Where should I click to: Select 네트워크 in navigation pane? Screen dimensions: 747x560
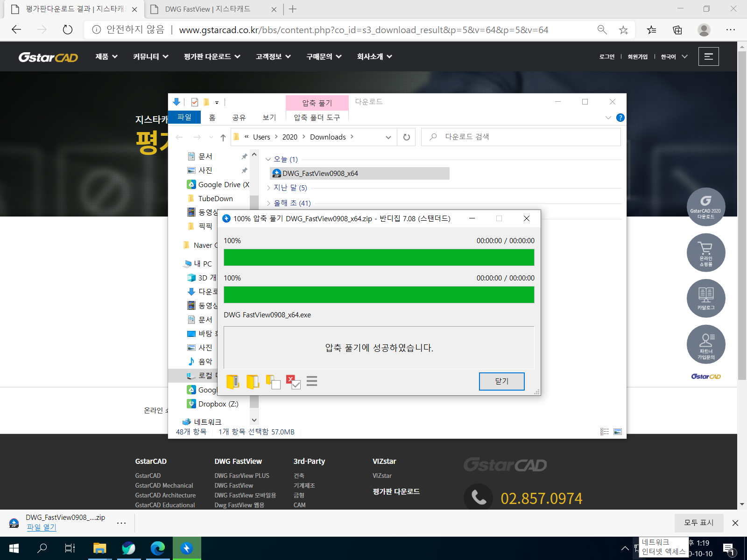click(202, 422)
